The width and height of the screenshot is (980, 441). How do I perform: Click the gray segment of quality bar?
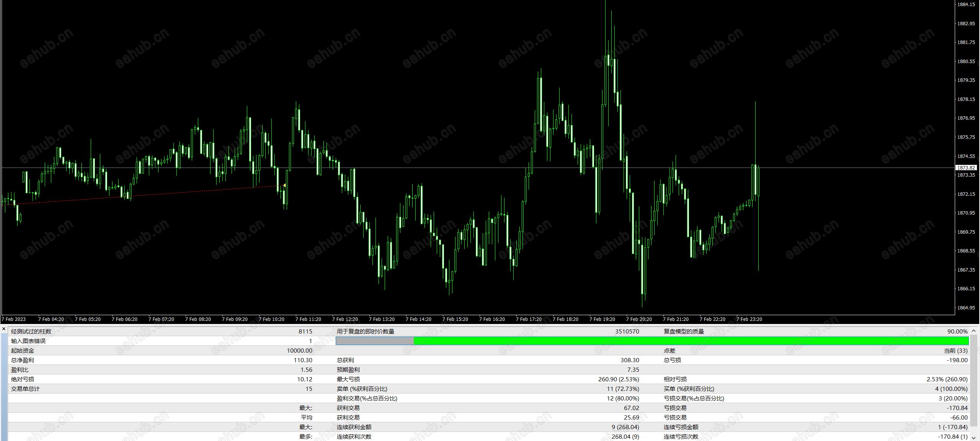point(374,341)
